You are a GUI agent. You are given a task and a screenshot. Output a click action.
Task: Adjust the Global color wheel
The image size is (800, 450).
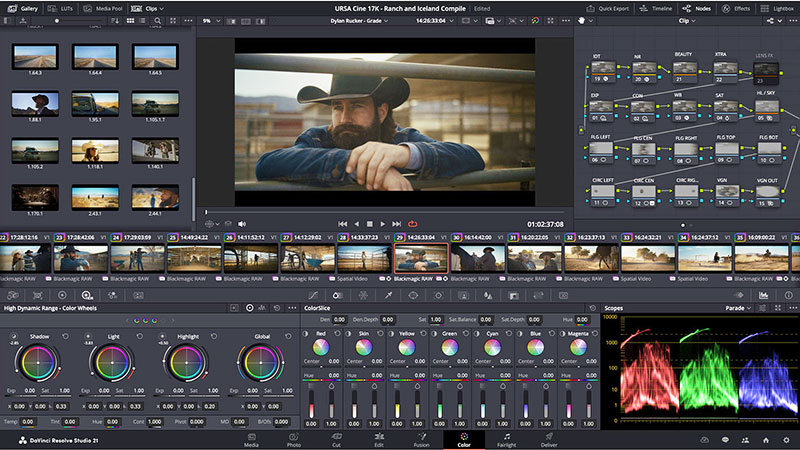click(261, 363)
